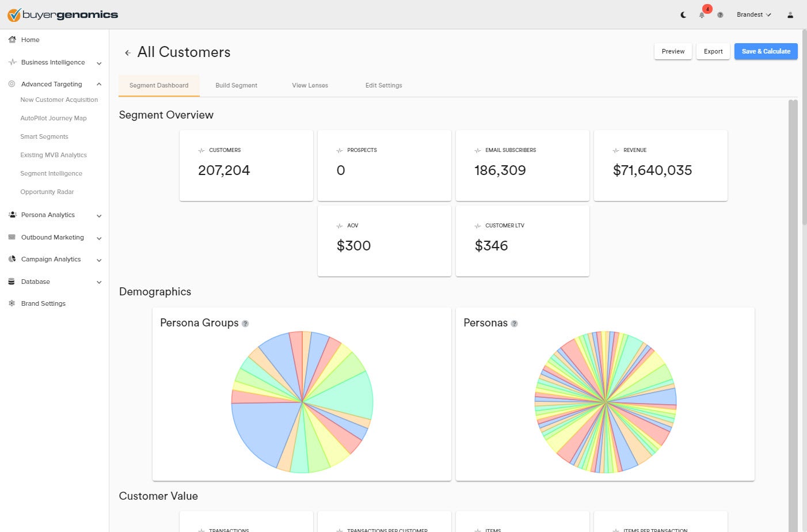Open the View Lenses tab
This screenshot has width=807, height=532.
pyautogui.click(x=310, y=85)
